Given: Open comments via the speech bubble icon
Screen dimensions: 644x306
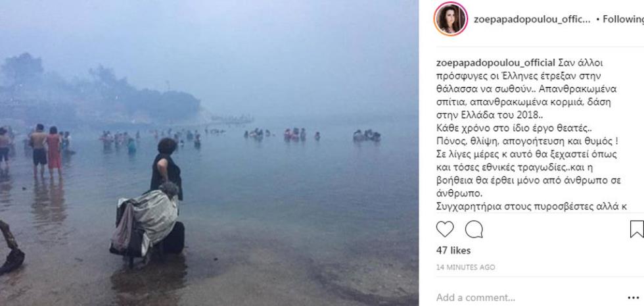Looking at the screenshot, I should [474, 229].
